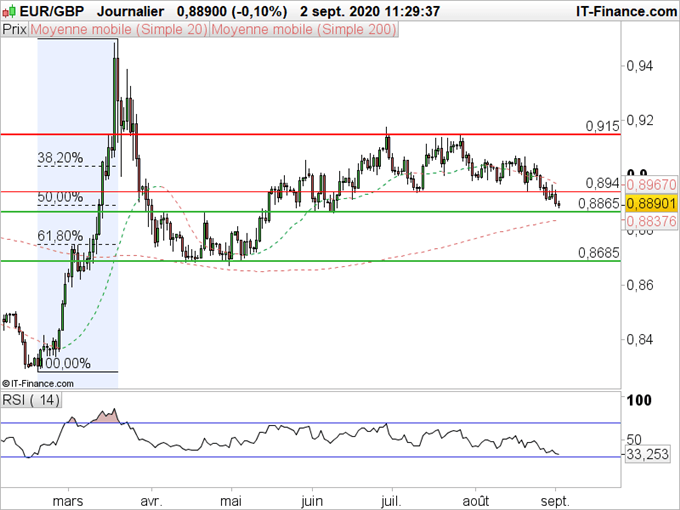The width and height of the screenshot is (680, 510).
Task: Click the 0,88376 moving average price tag
Action: (651, 222)
